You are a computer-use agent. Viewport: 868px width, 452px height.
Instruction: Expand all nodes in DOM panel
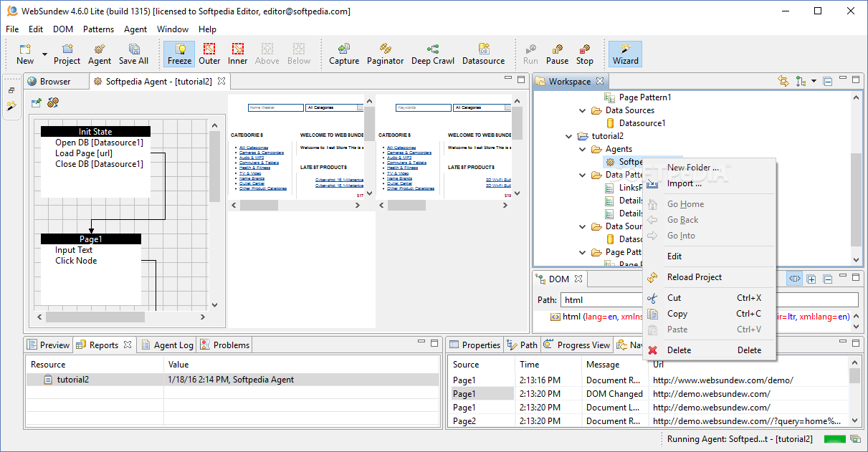pos(811,279)
